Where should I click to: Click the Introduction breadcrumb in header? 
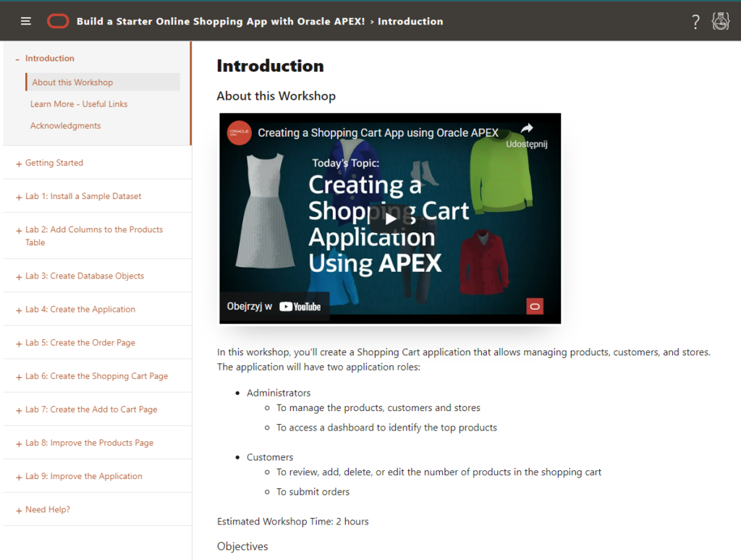pos(410,21)
